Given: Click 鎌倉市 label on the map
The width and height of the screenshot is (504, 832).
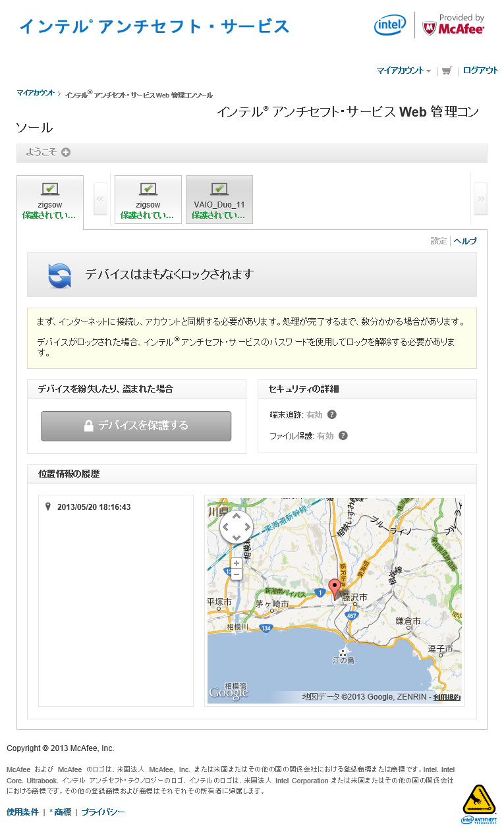Looking at the screenshot, I should pos(408,621).
